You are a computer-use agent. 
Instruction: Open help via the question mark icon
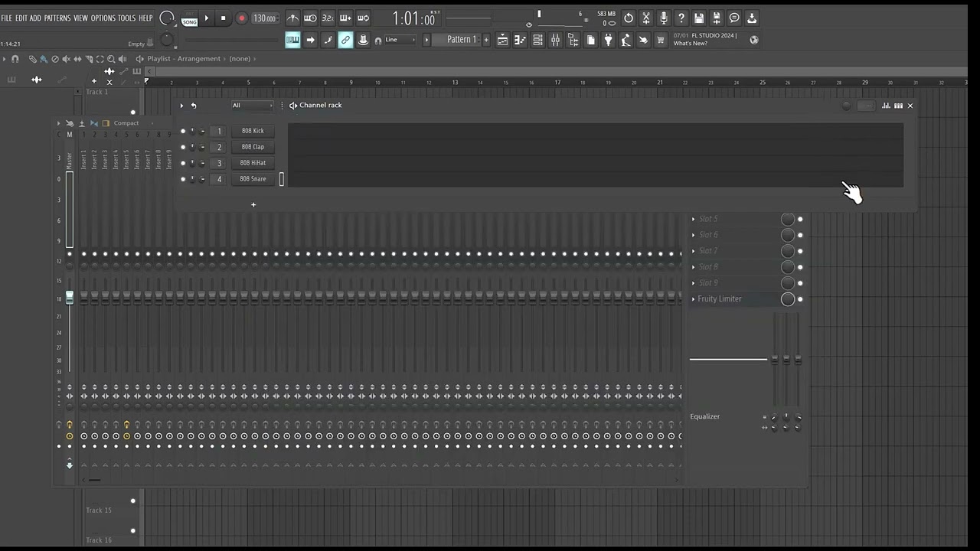pyautogui.click(x=681, y=18)
